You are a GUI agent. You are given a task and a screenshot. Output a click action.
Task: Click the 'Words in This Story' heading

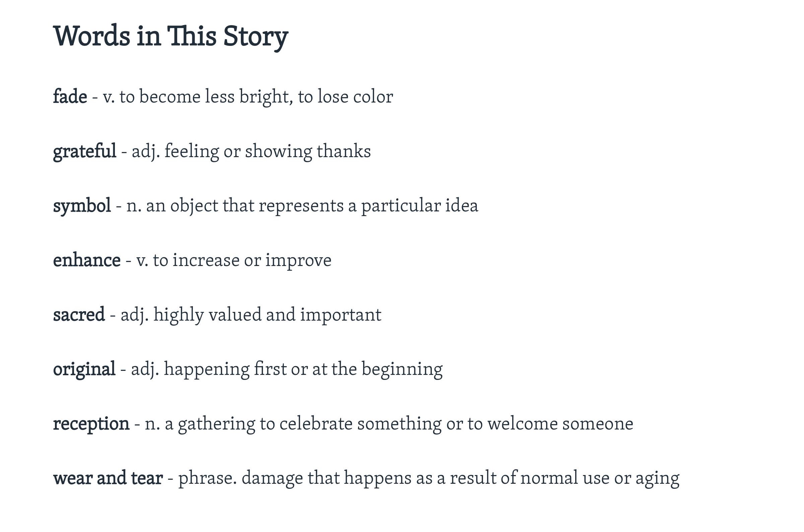(171, 36)
